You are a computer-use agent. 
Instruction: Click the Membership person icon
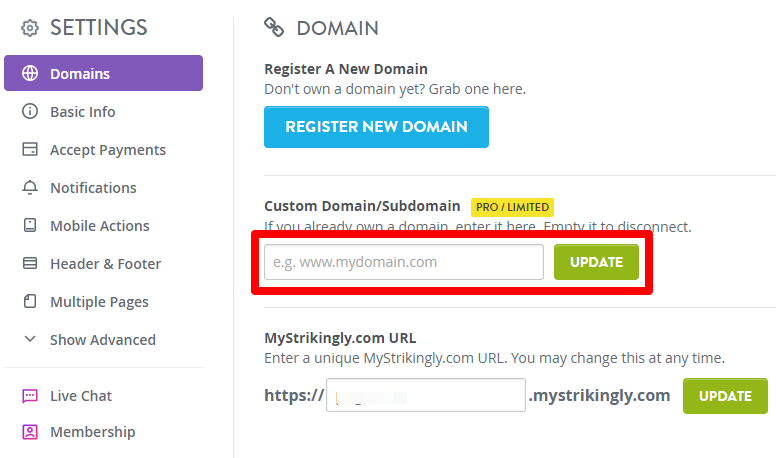[x=30, y=432]
